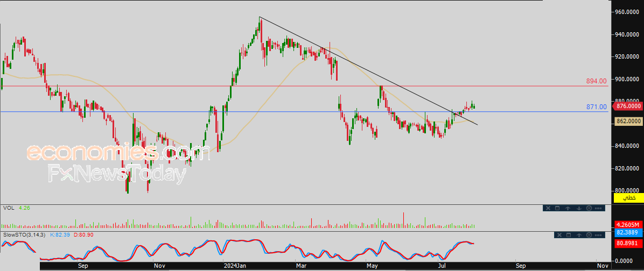Viewport: 644px width, 271px height.
Task: Move the VOL panel up
Action: pyautogui.click(x=568, y=208)
